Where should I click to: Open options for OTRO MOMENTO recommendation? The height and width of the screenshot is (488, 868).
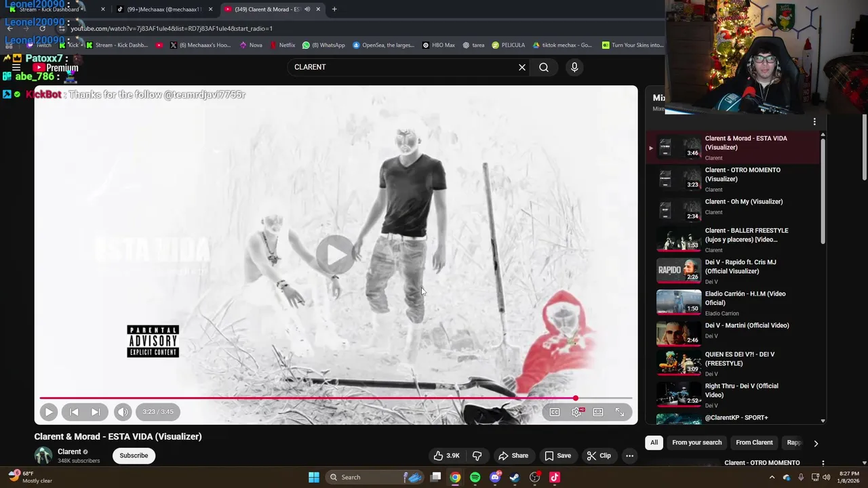point(823,464)
